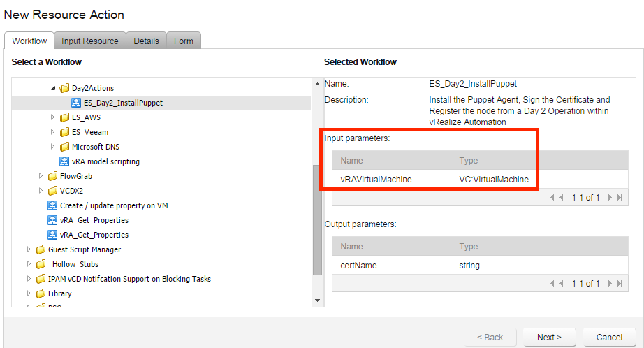Click the Guest Script Manager folder icon

point(41,249)
